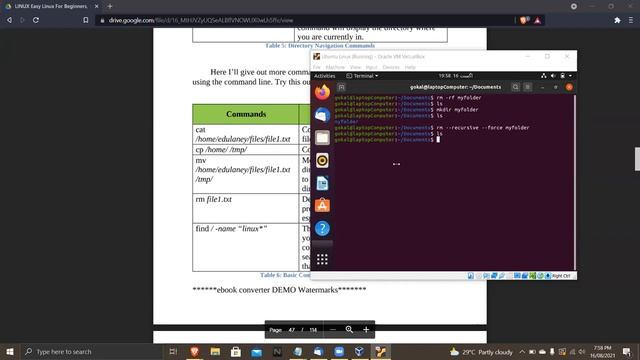Viewport: 640px width, 360px height.
Task: Click the browser page vertical scrollbar
Action: coord(637,159)
